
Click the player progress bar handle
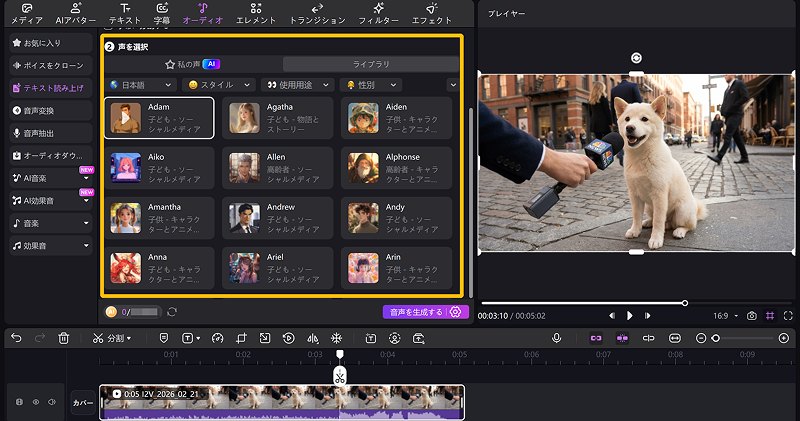tap(685, 302)
